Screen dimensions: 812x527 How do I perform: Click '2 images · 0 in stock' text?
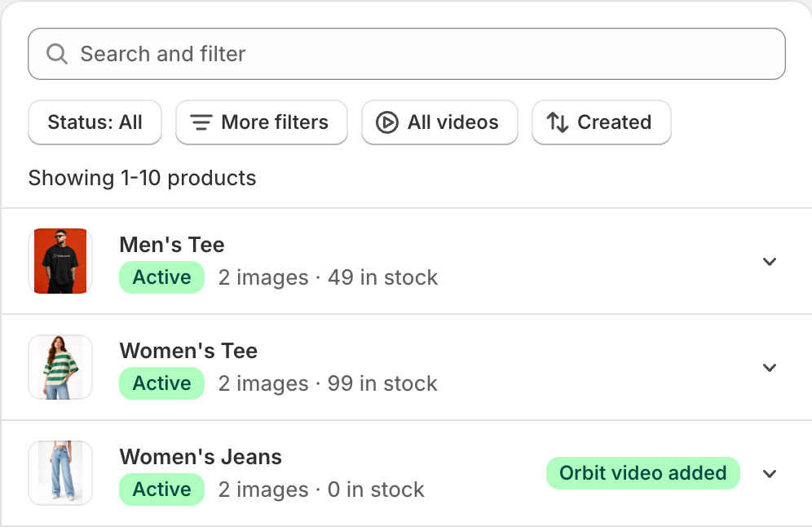tap(321, 489)
